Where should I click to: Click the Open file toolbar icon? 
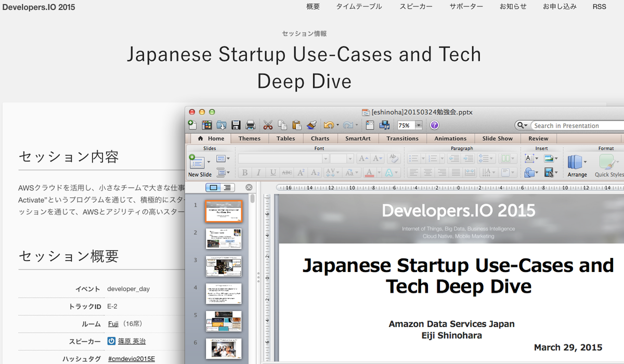click(222, 125)
